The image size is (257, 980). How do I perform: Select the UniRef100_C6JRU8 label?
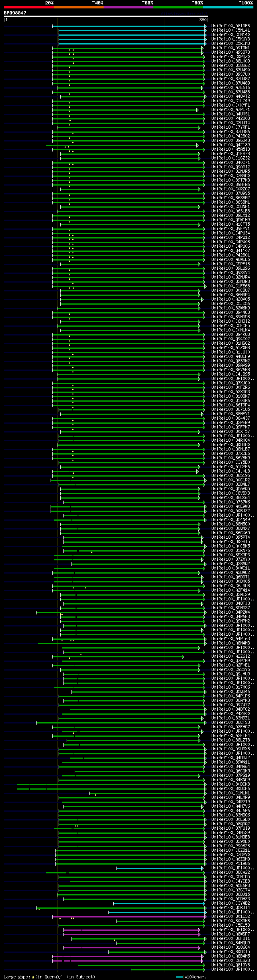point(230,586)
